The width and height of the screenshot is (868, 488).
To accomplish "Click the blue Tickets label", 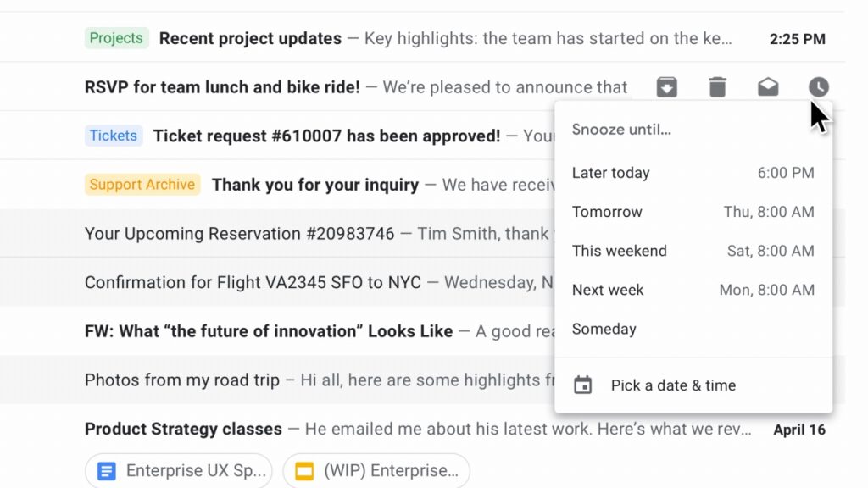I will [x=114, y=136].
